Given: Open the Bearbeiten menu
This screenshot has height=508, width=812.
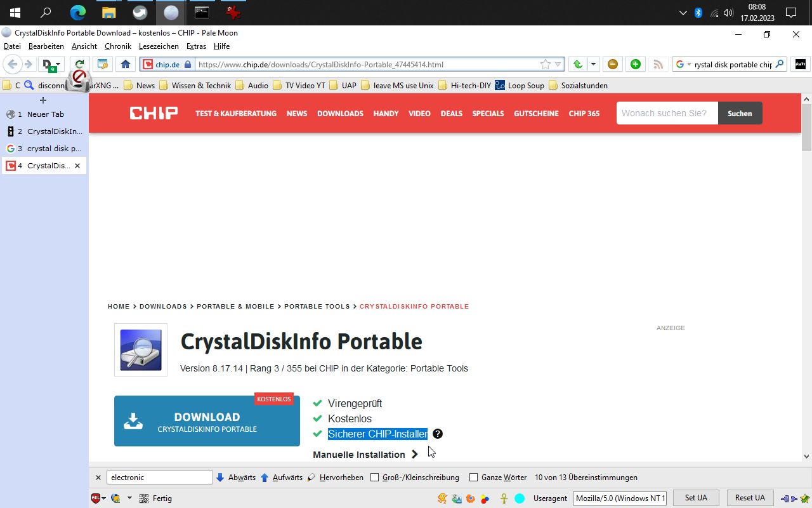Looking at the screenshot, I should [x=46, y=46].
